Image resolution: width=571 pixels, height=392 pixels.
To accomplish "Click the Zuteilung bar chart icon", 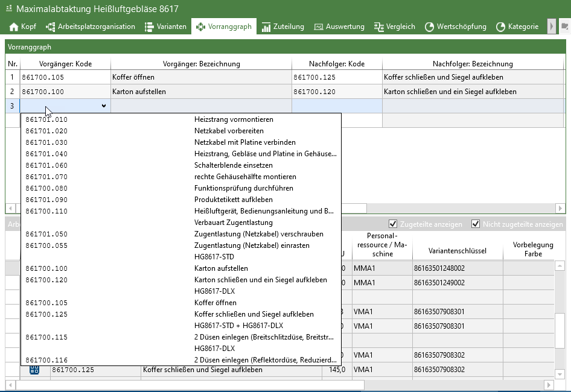I will click(266, 27).
